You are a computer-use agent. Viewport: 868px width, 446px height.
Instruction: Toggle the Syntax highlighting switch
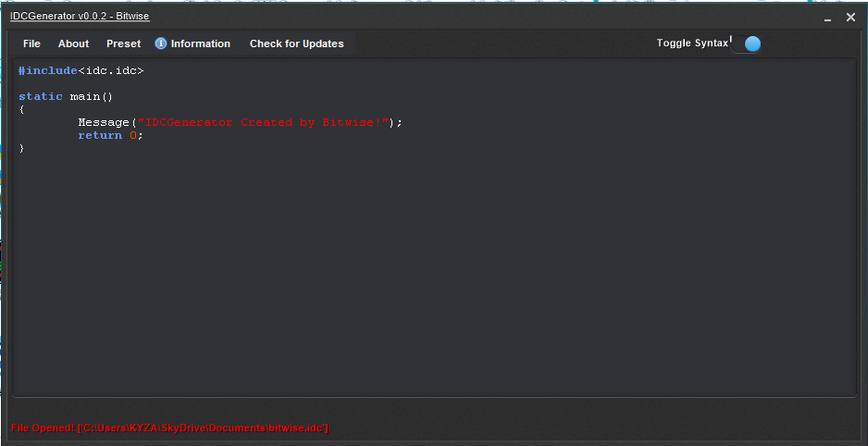(x=745, y=44)
